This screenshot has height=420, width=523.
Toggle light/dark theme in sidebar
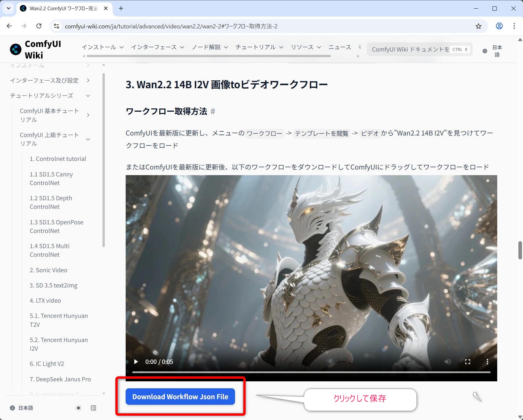[78, 408]
